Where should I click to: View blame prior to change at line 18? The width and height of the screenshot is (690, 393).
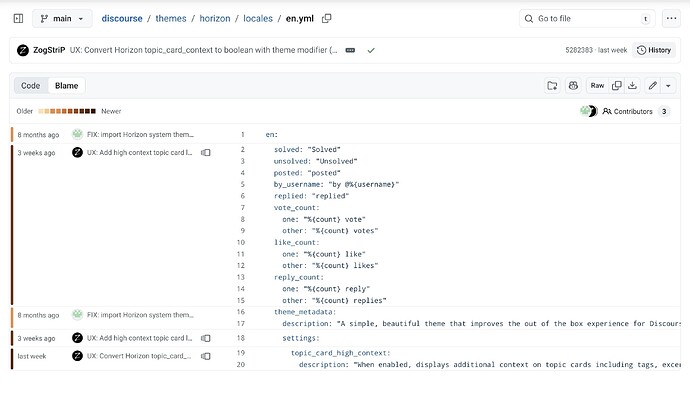click(x=206, y=338)
